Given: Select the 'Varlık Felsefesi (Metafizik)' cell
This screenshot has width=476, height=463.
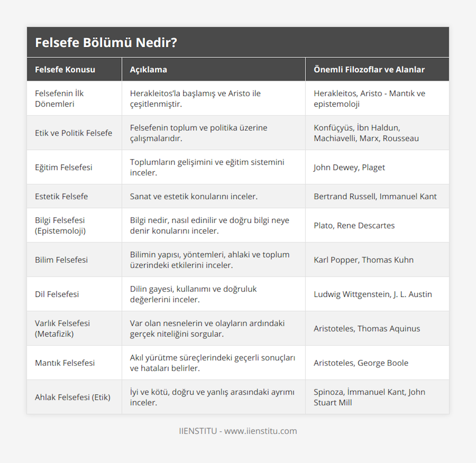Looking at the screenshot, I should coord(62,329).
